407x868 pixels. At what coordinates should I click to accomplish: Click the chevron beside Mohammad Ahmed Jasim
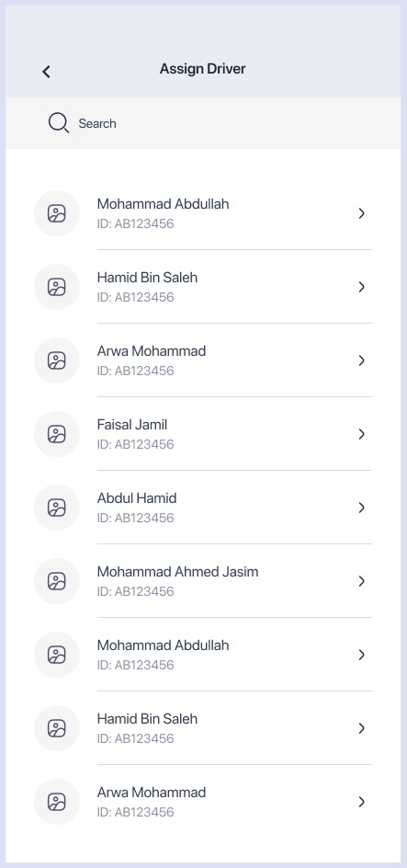[362, 581]
